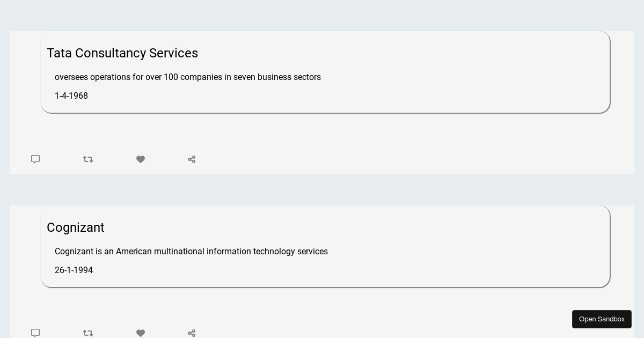
Task: Open comments on the Tata Consultancy Services post
Action: [x=35, y=159]
